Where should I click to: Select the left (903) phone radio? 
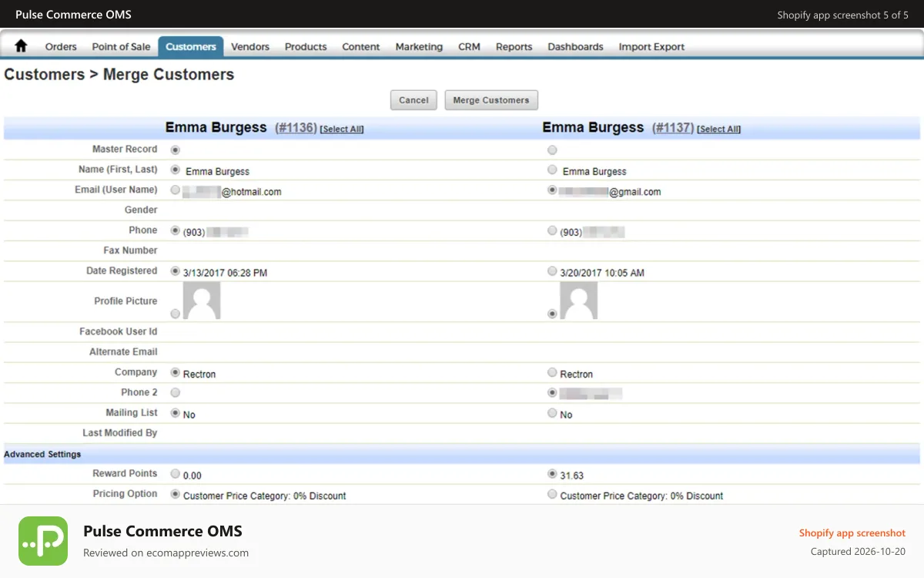tap(176, 230)
